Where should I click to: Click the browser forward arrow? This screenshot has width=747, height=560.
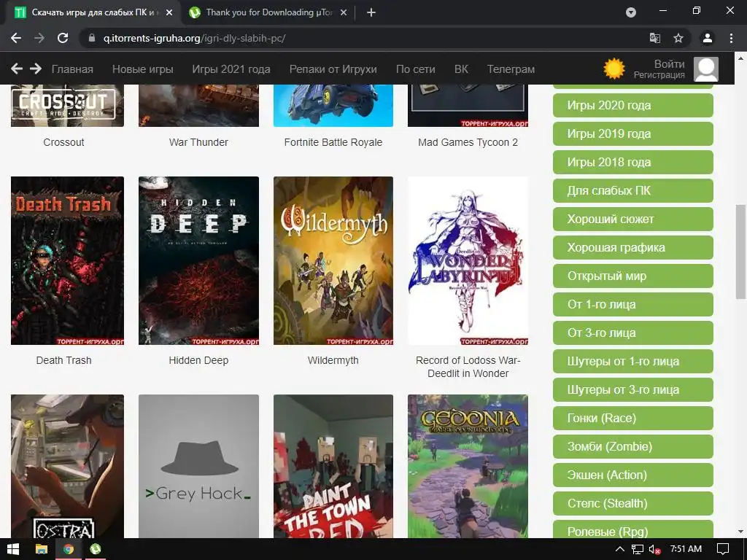coord(39,38)
